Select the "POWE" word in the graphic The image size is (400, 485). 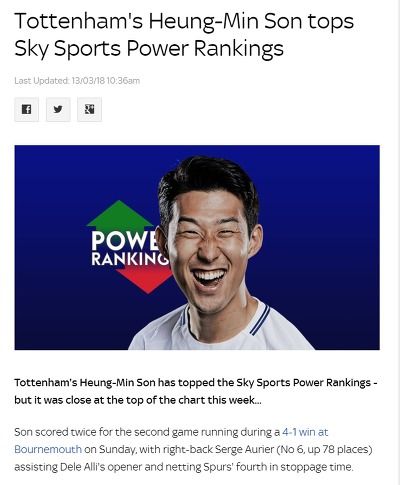tap(125, 241)
